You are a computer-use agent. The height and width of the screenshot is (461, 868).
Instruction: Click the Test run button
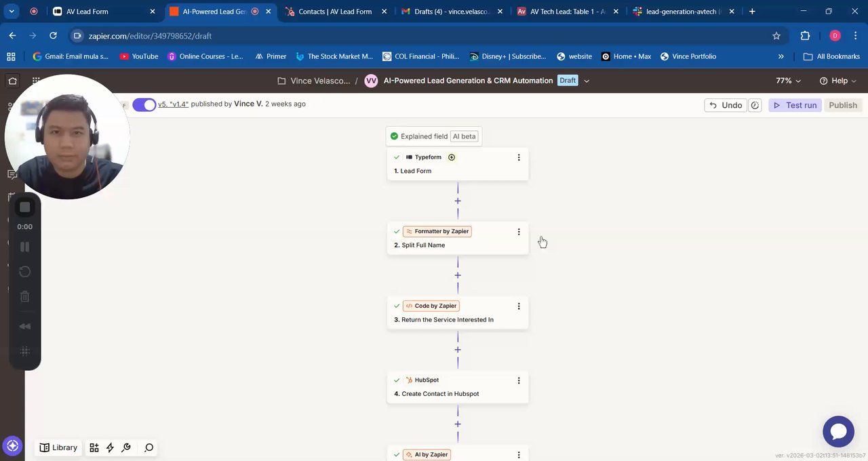795,105
